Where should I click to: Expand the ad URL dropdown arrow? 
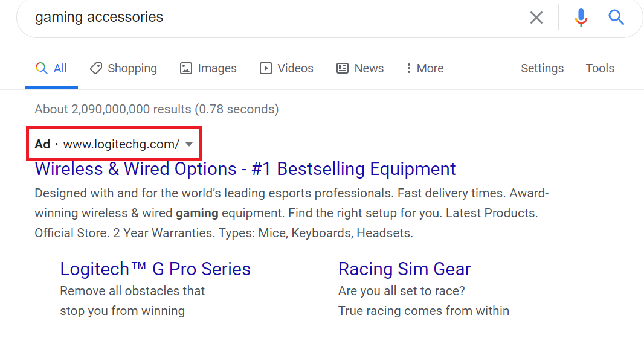189,144
